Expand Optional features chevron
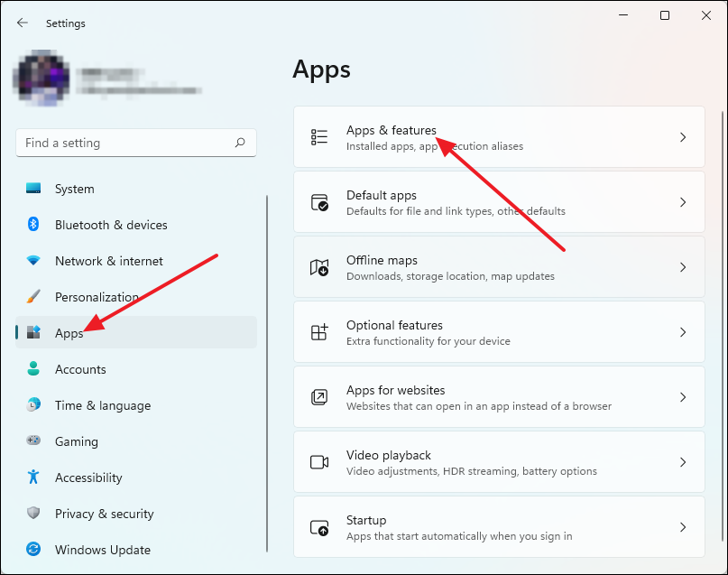 click(x=683, y=332)
